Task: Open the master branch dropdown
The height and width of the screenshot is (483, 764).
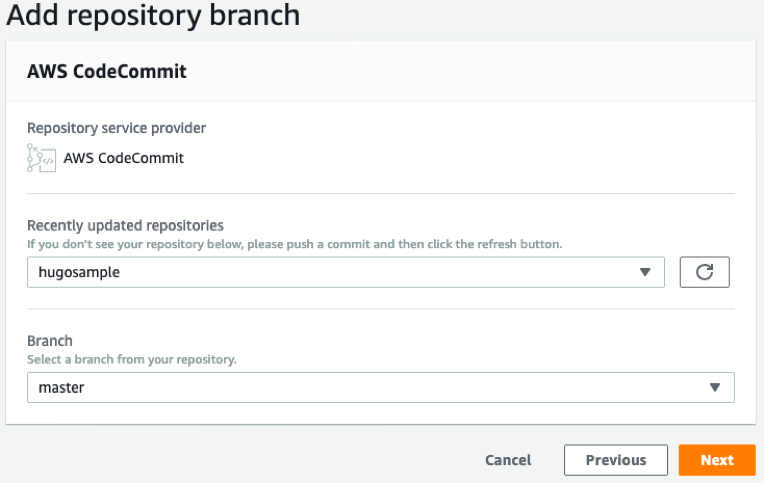Action: click(x=381, y=387)
